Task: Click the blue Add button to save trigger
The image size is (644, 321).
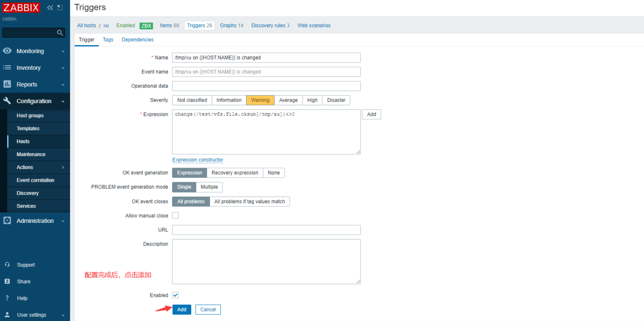Action: coord(182,310)
